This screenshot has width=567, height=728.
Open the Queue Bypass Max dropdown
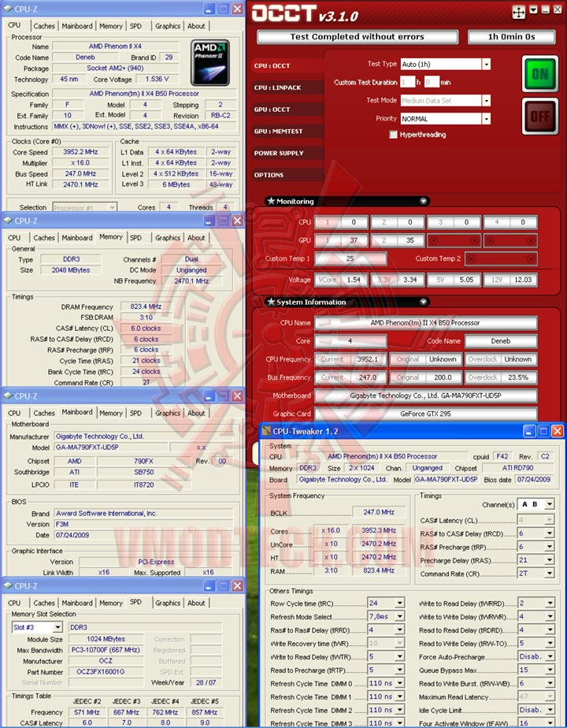550,670
